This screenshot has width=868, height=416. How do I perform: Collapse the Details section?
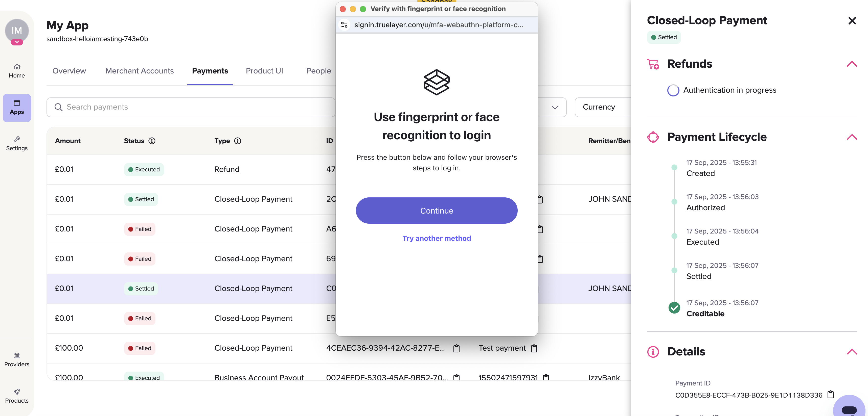tap(852, 351)
